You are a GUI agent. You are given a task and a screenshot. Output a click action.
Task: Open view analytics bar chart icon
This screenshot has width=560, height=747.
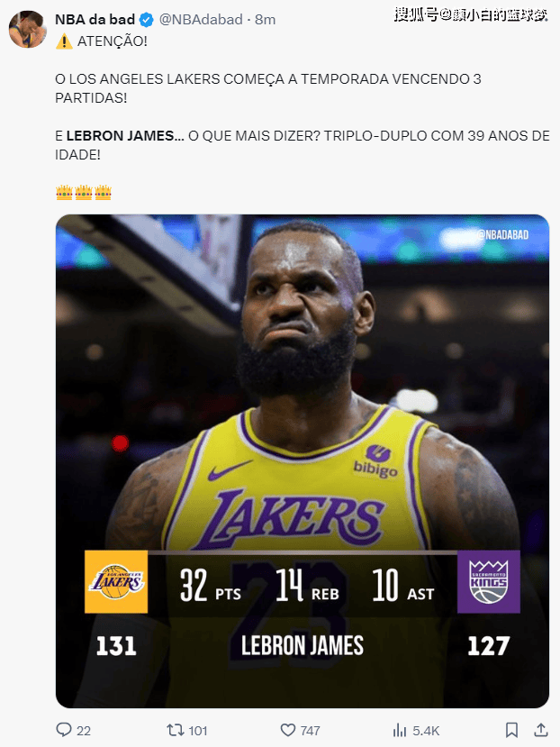[x=400, y=730]
